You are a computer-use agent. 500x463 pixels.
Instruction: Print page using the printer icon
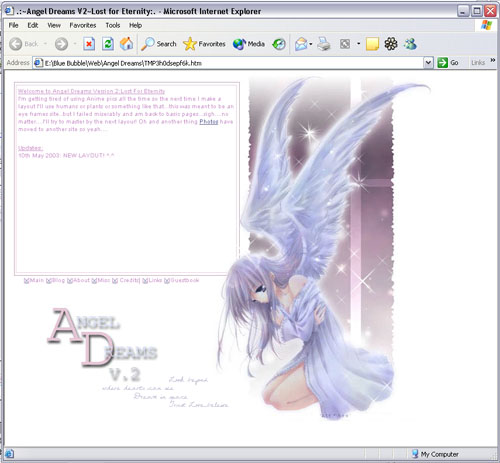(323, 44)
